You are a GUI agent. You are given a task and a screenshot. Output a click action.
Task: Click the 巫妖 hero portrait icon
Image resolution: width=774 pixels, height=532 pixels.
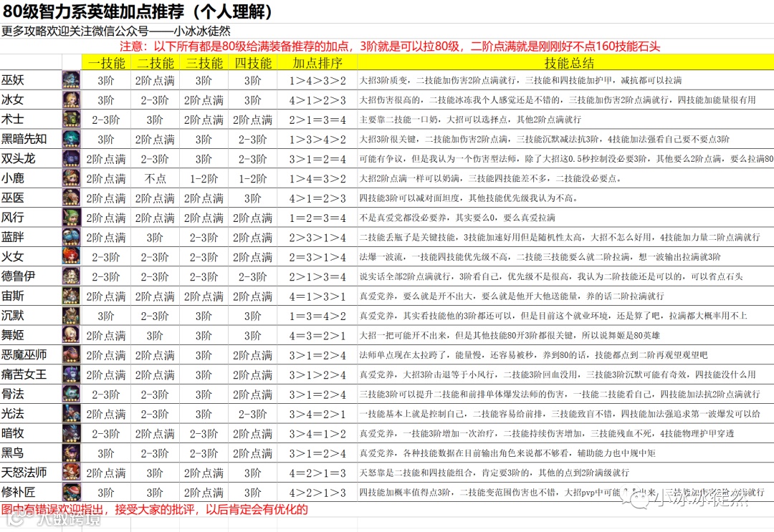click(71, 80)
